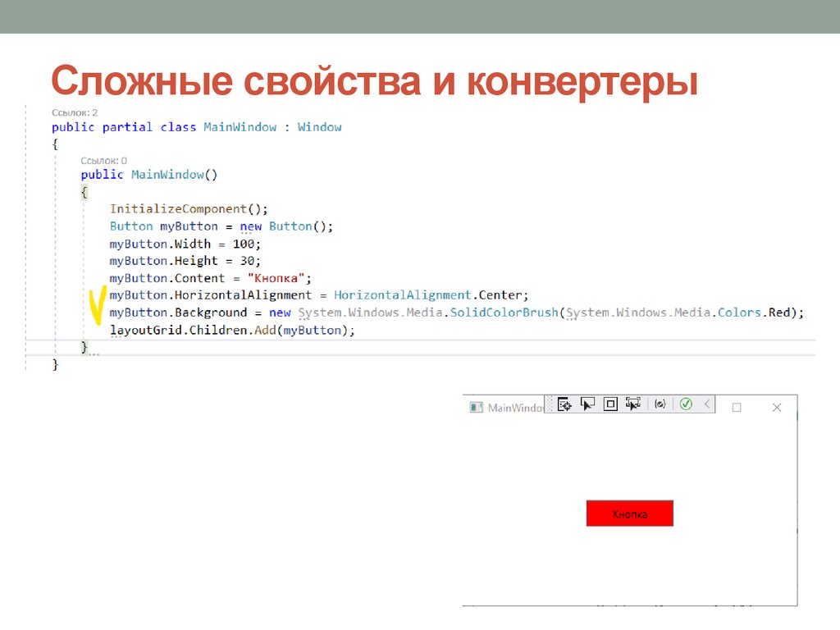Close the MainWindow window
This screenshot has width=840, height=630.
coord(777,408)
